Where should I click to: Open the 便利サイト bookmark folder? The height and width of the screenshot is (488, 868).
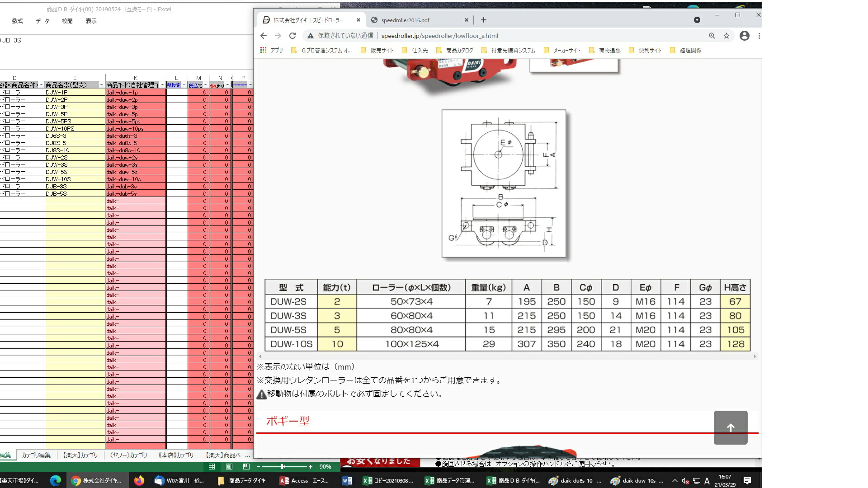645,50
